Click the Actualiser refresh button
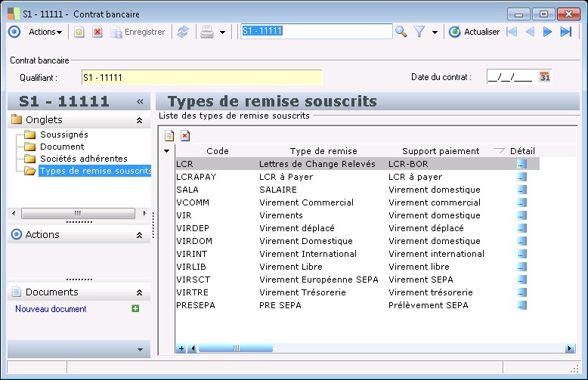The image size is (588, 380). click(475, 32)
